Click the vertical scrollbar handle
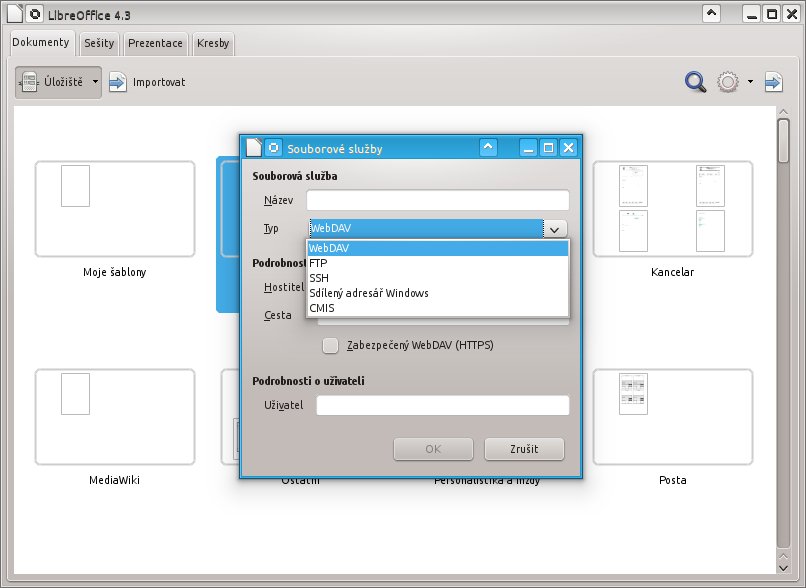Image resolution: width=806 pixels, height=588 pixels. coord(783,141)
